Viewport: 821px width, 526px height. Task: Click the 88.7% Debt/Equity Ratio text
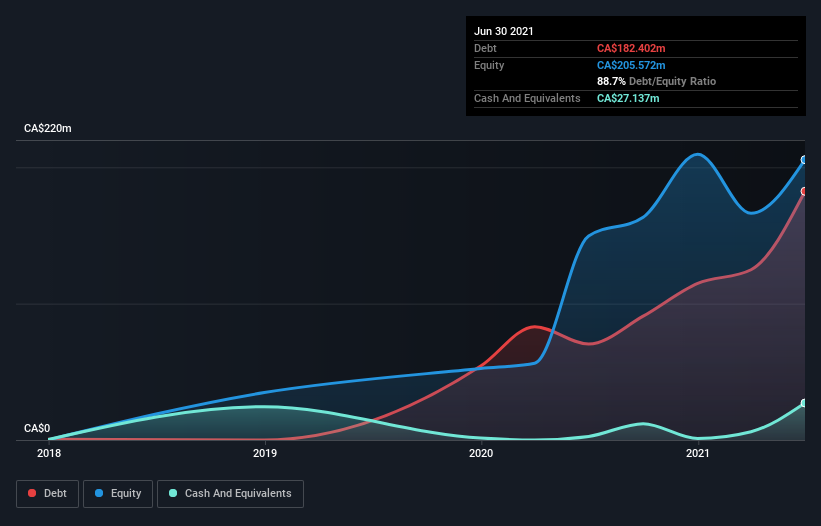pyautogui.click(x=656, y=81)
